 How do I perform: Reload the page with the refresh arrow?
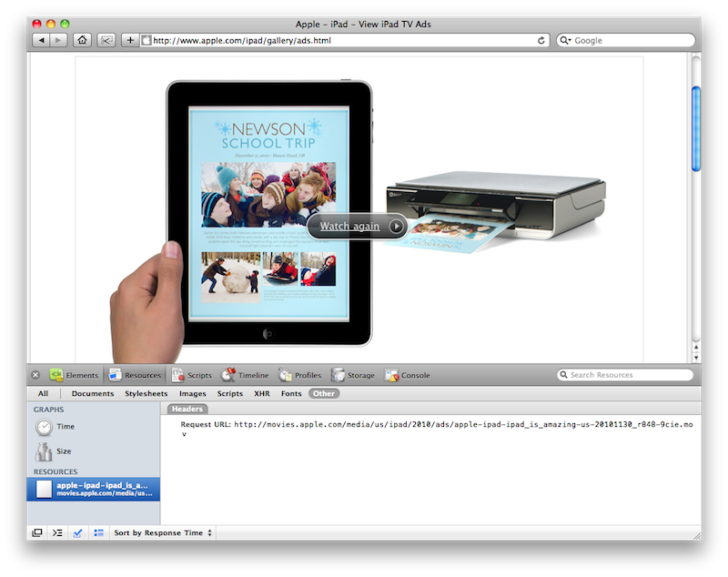[541, 40]
